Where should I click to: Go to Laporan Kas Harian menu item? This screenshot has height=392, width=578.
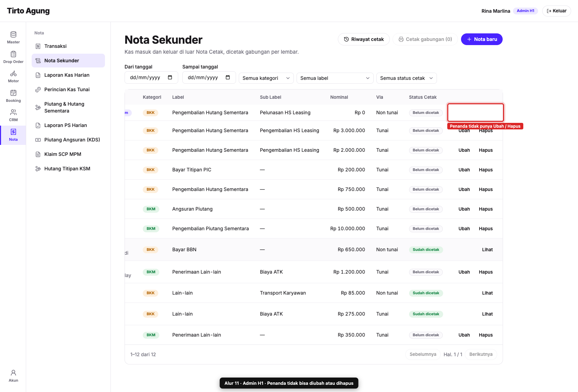click(x=68, y=75)
